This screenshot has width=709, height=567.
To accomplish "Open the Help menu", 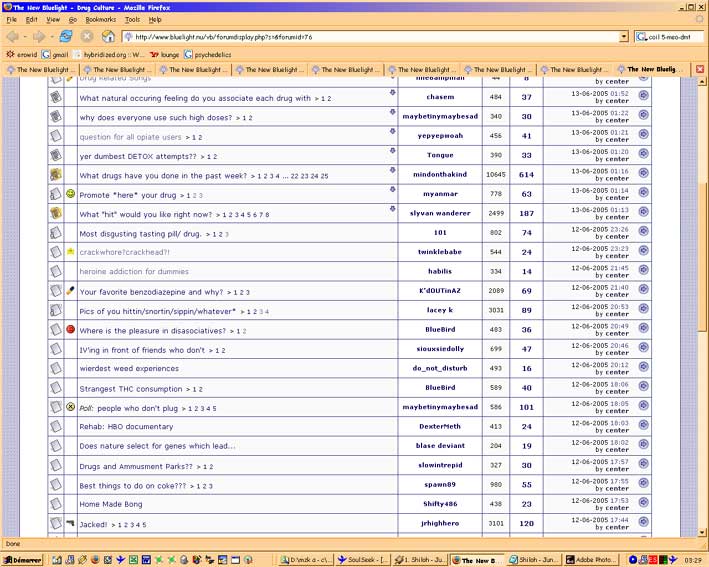I will [x=155, y=19].
